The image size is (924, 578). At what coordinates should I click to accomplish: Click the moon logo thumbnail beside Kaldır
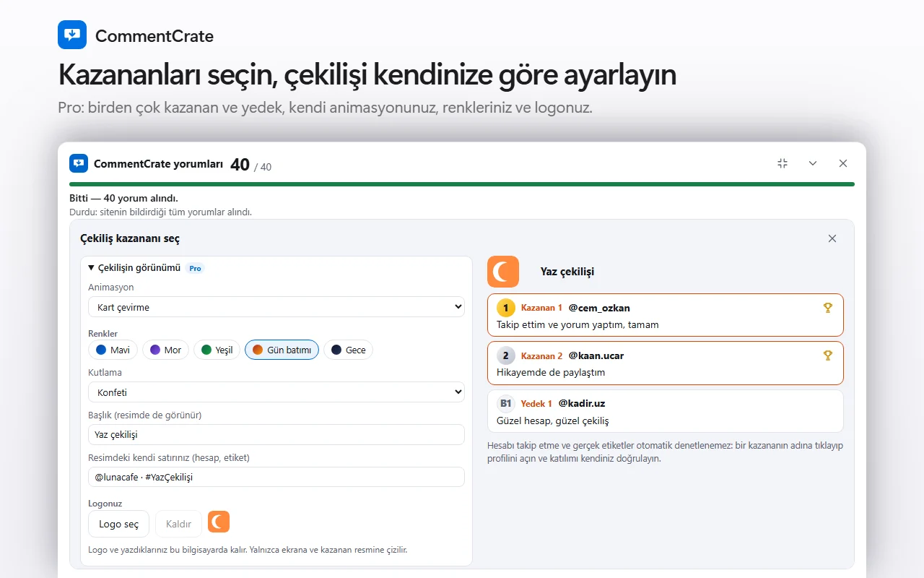point(219,522)
